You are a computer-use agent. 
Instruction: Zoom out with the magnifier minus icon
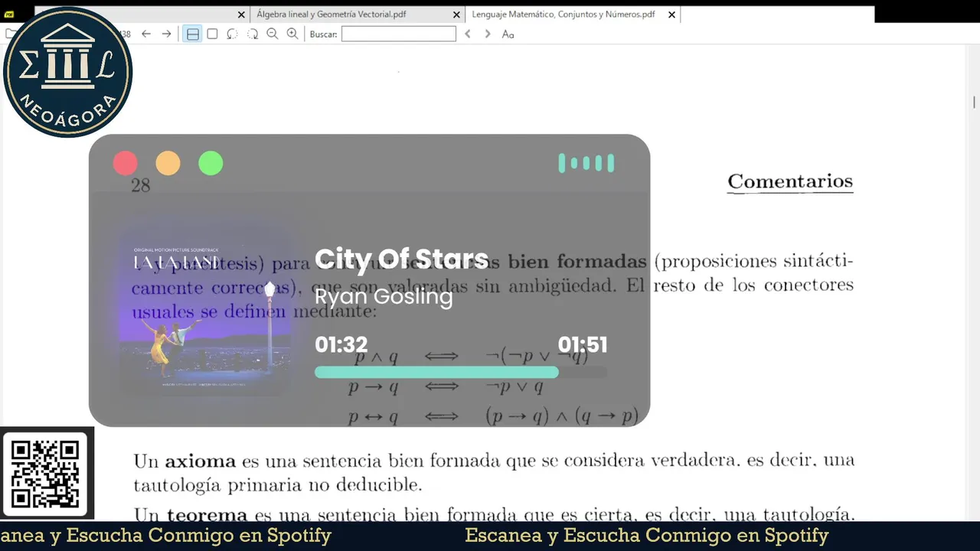[x=272, y=34]
